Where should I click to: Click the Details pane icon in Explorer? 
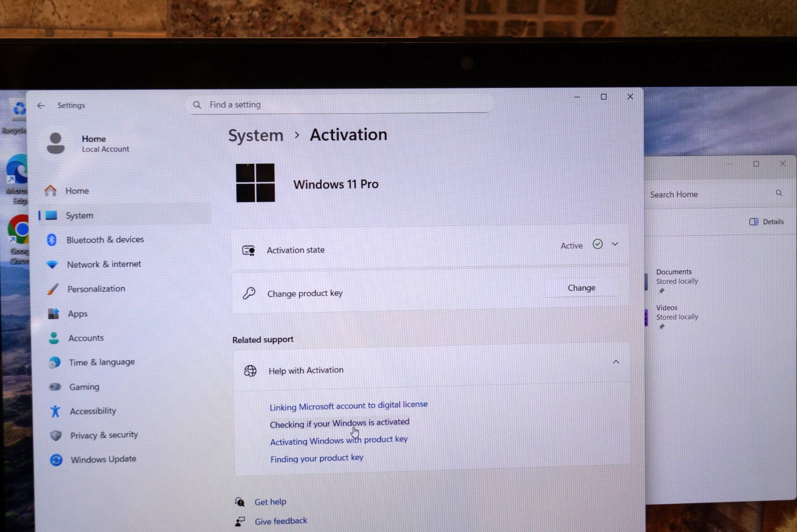click(x=754, y=222)
